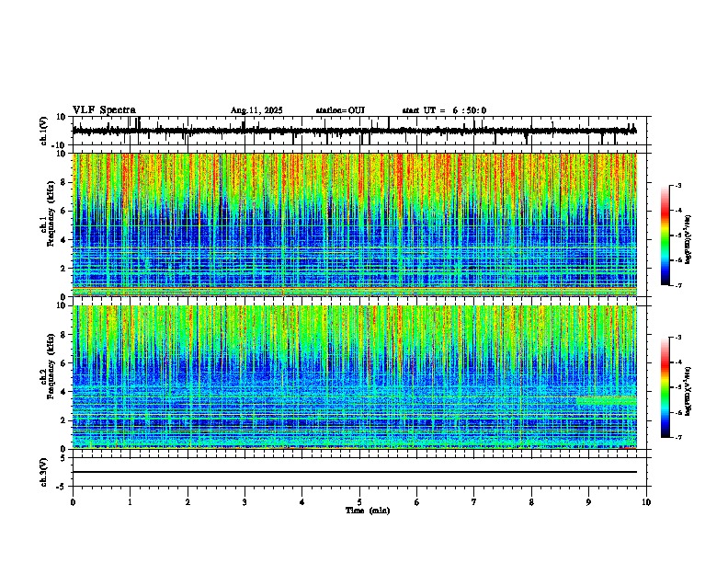This screenshot has width=728, height=563.
Task: Click the log(PSD) label beside the ch.1 colorbar
Action: pos(688,239)
